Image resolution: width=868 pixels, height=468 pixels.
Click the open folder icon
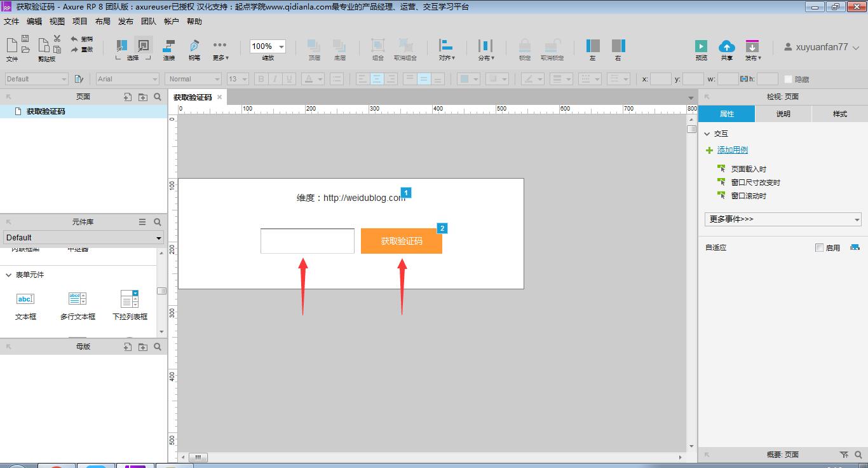25,49
